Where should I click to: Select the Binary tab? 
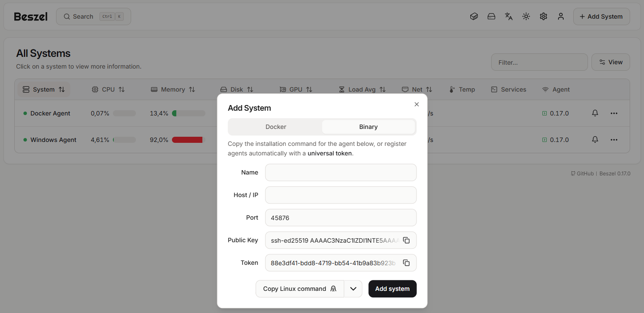coord(368,127)
